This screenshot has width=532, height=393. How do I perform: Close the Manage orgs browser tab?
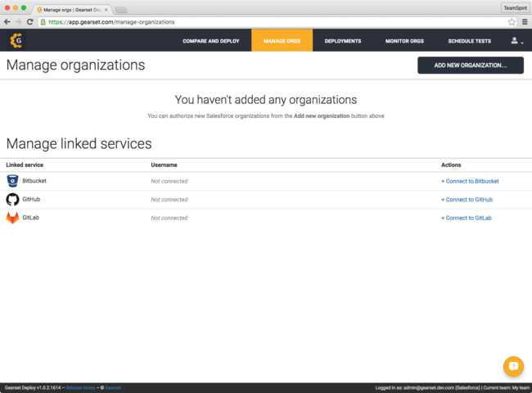tap(106, 10)
